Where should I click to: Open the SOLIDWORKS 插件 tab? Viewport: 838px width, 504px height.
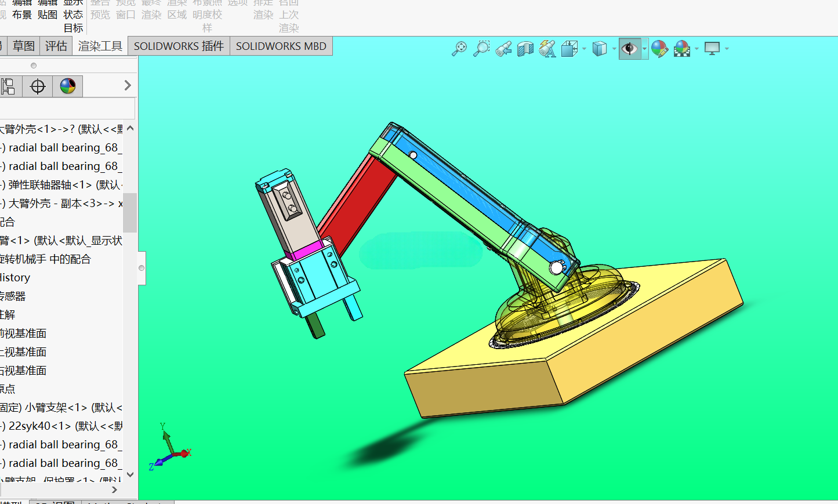179,46
